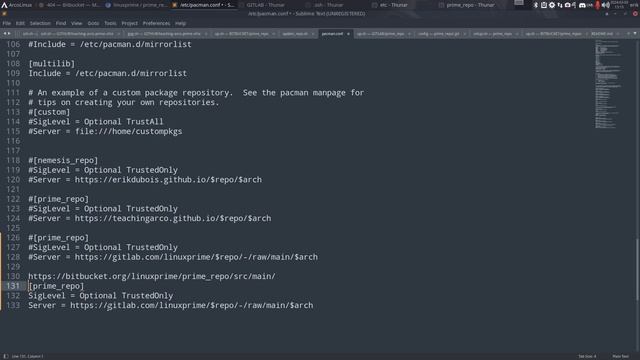Click the Line 131, Column 1 status text
Screen dimensions: 640x360
tap(27, 356)
